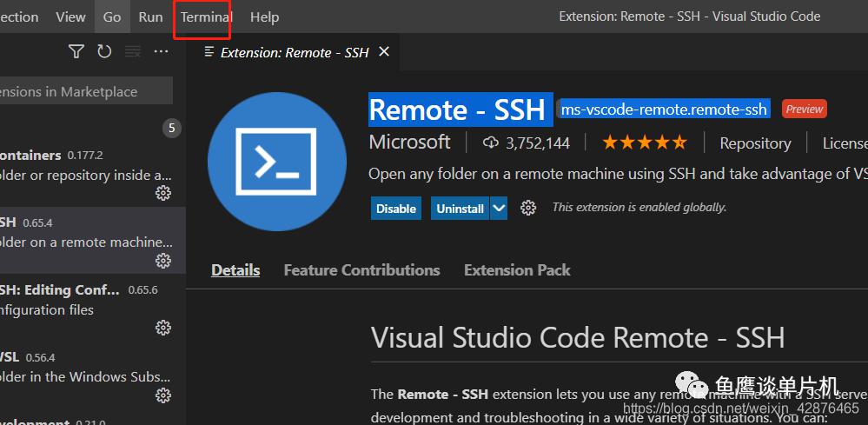The height and width of the screenshot is (425, 868).
Task: Switch to the Extension Pack tab
Action: coord(517,270)
